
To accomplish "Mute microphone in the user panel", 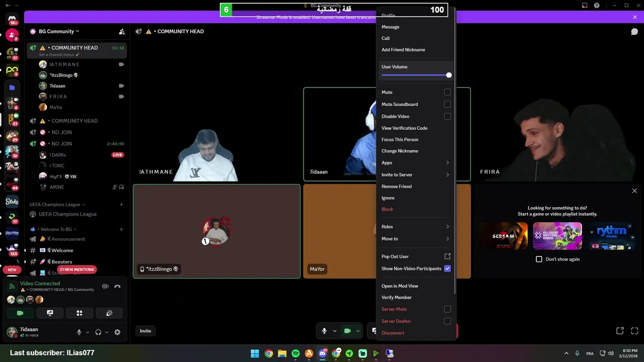I will [79, 332].
